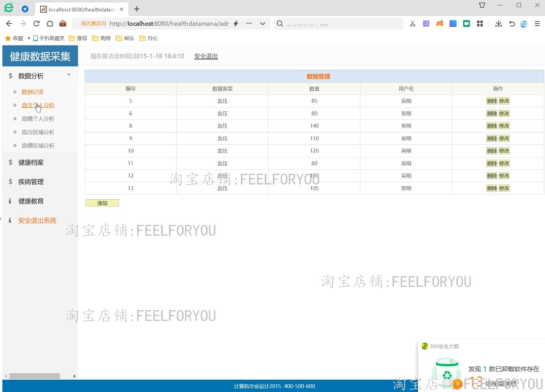This screenshot has height=392, width=545.
Task: Open the orange game controller extension icon
Action: click(439, 24)
